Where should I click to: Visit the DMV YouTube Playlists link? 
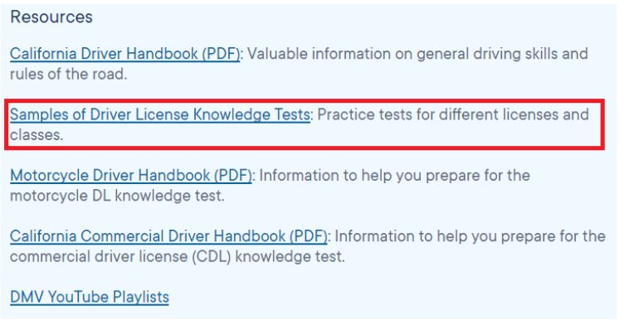90,297
